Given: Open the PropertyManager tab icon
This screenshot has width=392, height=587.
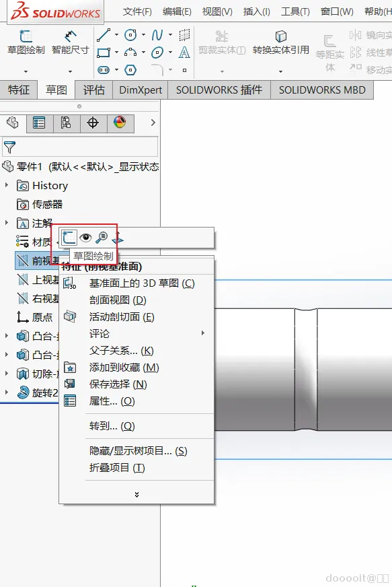Looking at the screenshot, I should coord(39,123).
